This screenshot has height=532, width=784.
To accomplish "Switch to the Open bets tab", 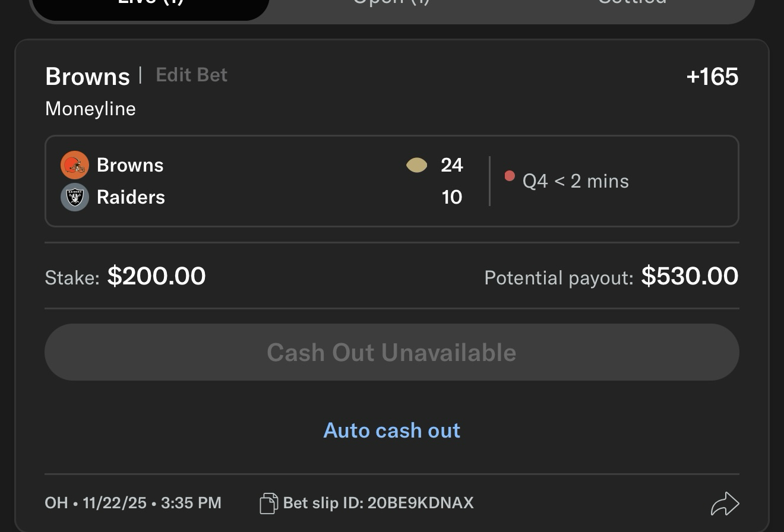I will [391, 5].
